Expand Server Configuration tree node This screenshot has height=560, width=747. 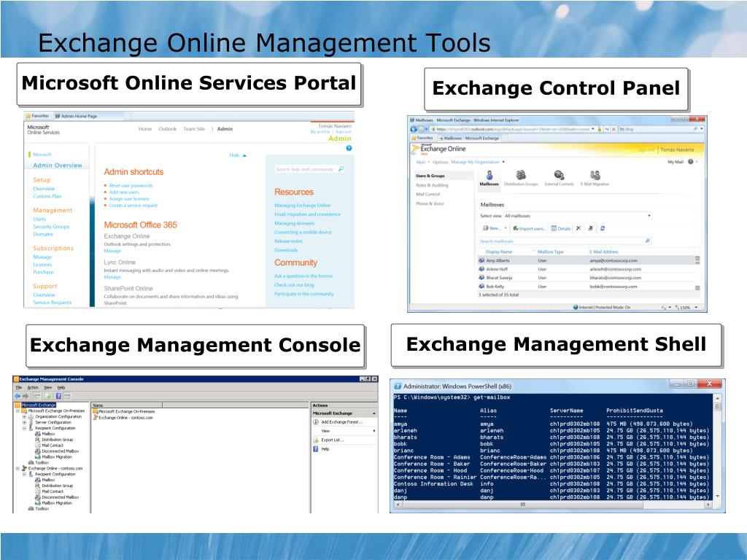point(24,422)
